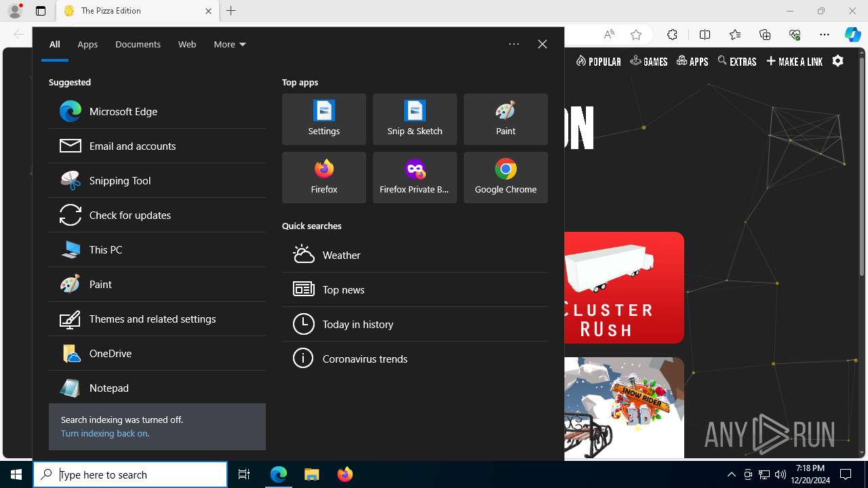Focus the taskbar search box

tap(130, 474)
